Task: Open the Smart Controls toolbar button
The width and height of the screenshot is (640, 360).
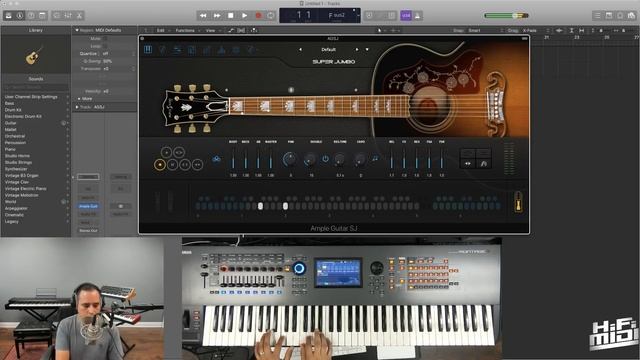Action: 56,16
